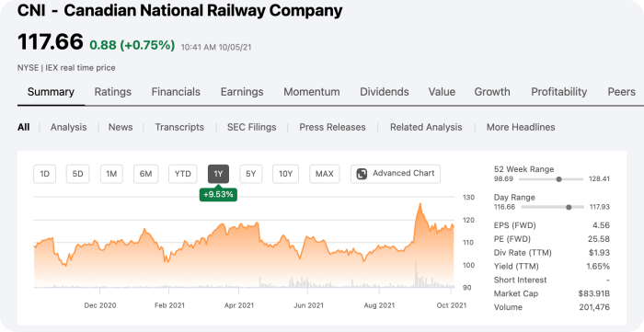Go to the Profitability tab
The height and width of the screenshot is (332, 644).
559,92
